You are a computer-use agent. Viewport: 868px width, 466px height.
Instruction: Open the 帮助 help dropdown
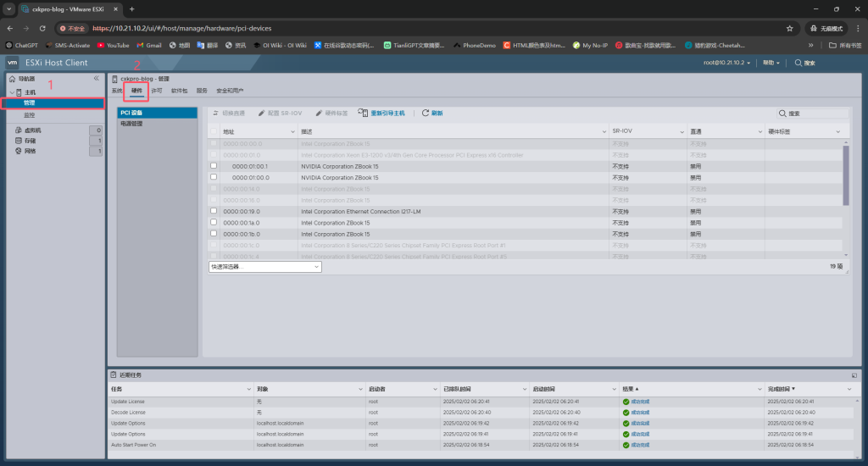coord(771,63)
